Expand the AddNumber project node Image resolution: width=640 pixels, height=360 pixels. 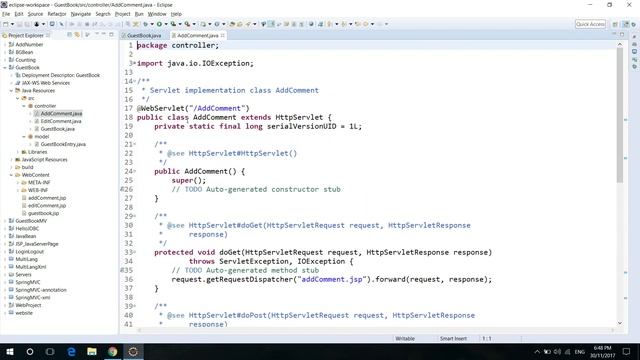(5, 44)
